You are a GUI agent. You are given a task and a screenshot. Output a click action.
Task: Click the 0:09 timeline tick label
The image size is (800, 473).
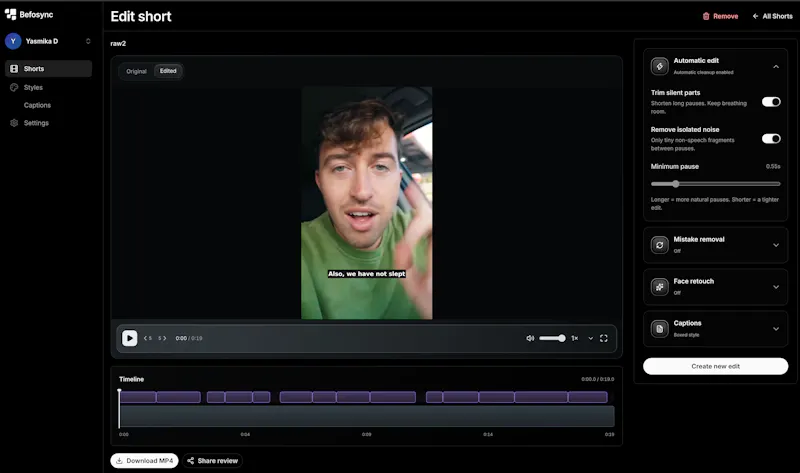tap(367, 435)
